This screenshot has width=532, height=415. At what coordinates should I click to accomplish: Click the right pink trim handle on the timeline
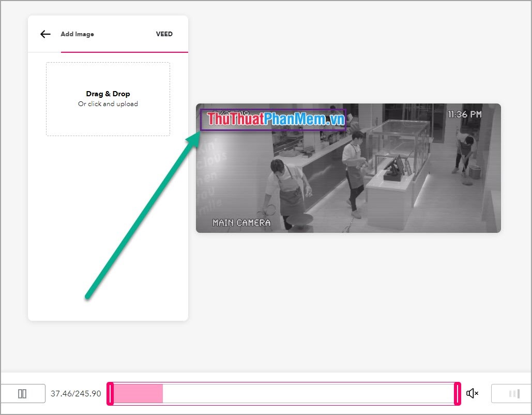click(457, 393)
